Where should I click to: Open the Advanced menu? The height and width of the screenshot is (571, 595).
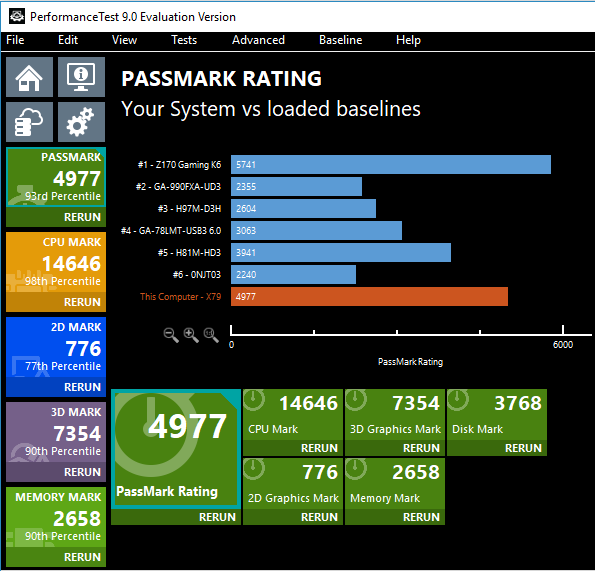[258, 40]
